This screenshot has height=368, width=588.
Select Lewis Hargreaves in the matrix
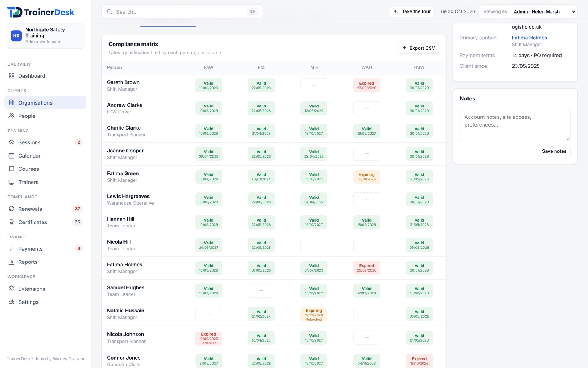128,197
